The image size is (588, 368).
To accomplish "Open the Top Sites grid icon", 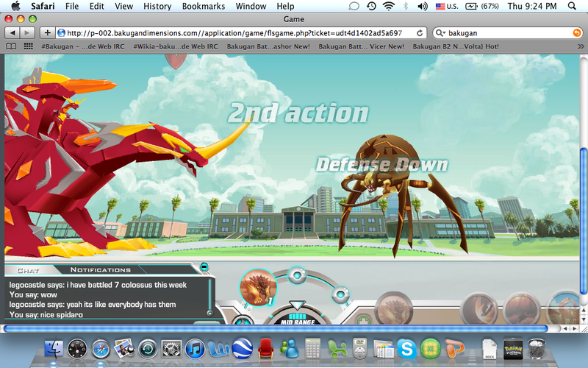I will tap(29, 46).
